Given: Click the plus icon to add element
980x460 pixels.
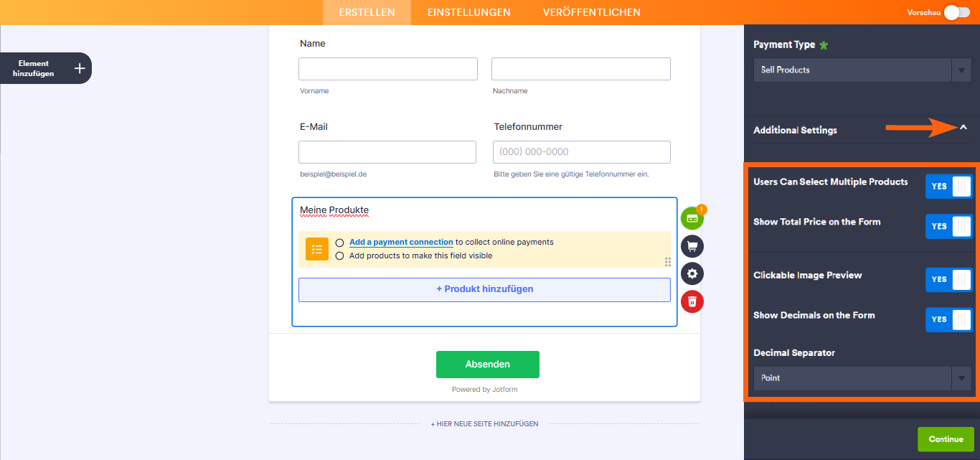Looking at the screenshot, I should coord(80,68).
